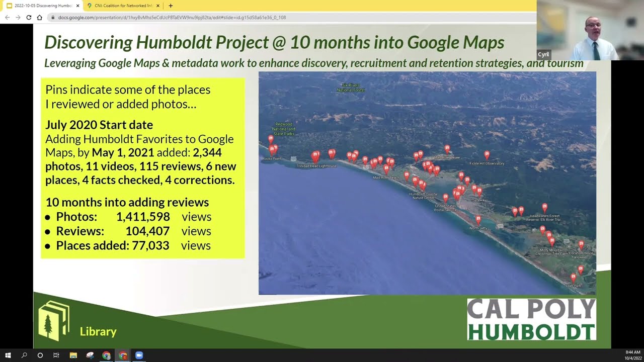Click the pin above North Jetty
Image resolution: width=644 pixels, height=362 pixels.
(478, 220)
